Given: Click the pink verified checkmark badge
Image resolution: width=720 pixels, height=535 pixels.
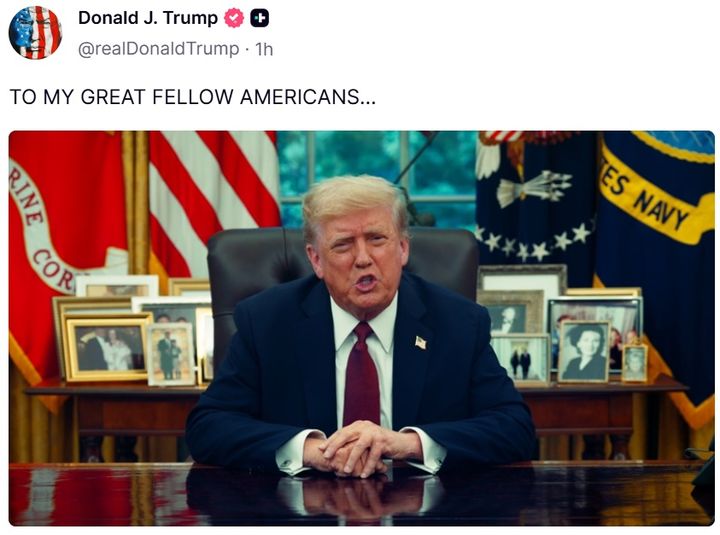Looking at the screenshot, I should click(x=234, y=18).
